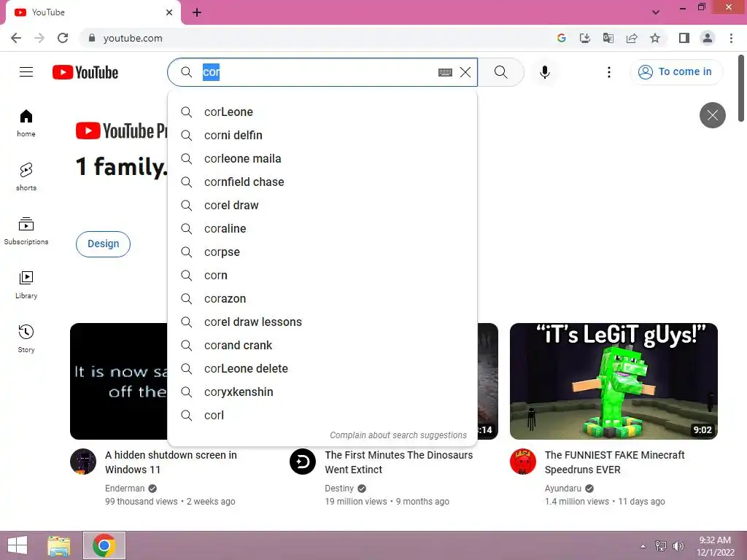
Task: Choose 'cornfield chase' from suggestions
Action: coord(322,182)
